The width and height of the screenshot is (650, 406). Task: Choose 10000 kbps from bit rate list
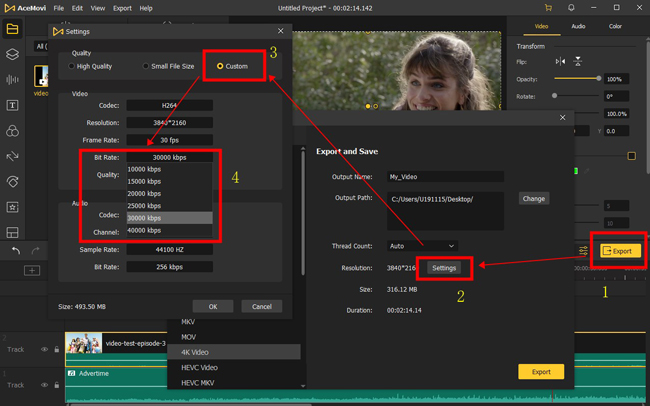170,169
